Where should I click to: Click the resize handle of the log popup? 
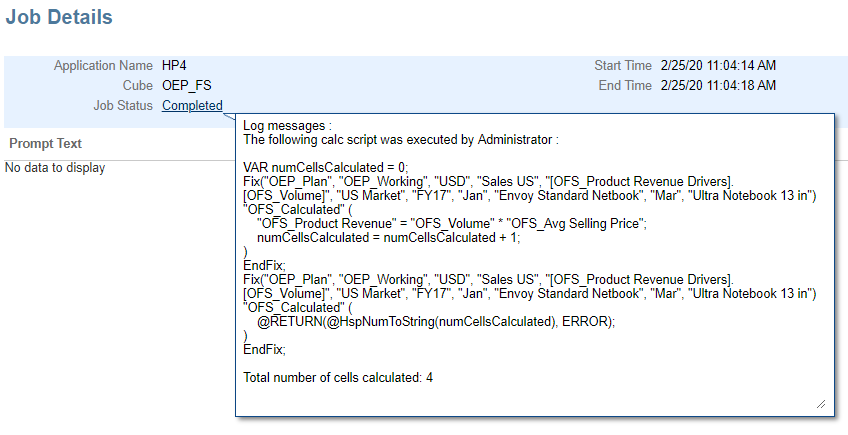click(x=821, y=403)
